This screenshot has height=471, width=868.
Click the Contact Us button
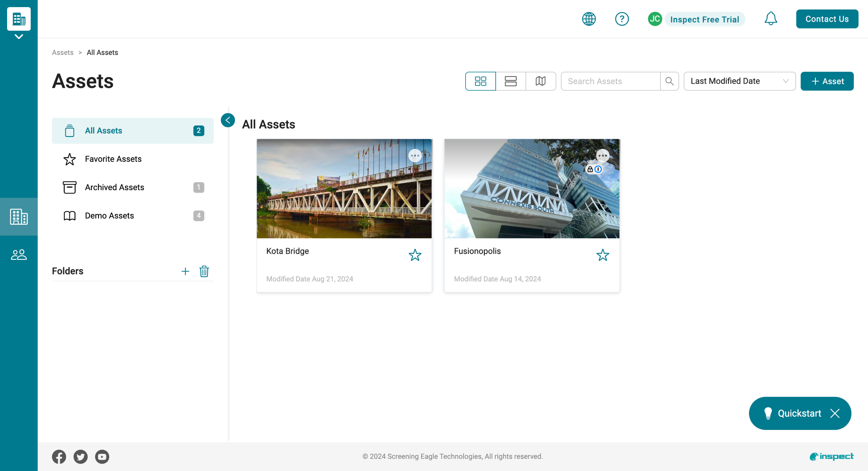point(827,19)
